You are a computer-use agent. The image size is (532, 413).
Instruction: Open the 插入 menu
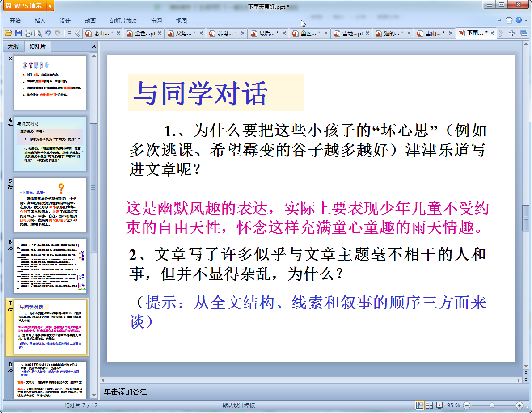(x=40, y=21)
